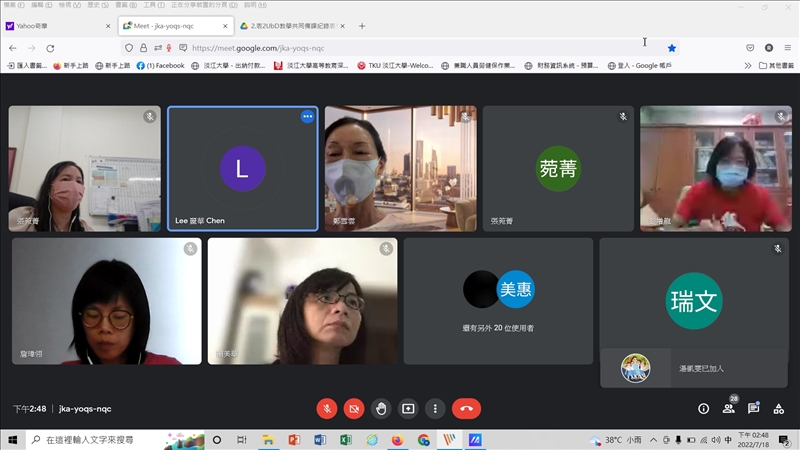
Task: Click the new tab plus button
Action: (362, 26)
